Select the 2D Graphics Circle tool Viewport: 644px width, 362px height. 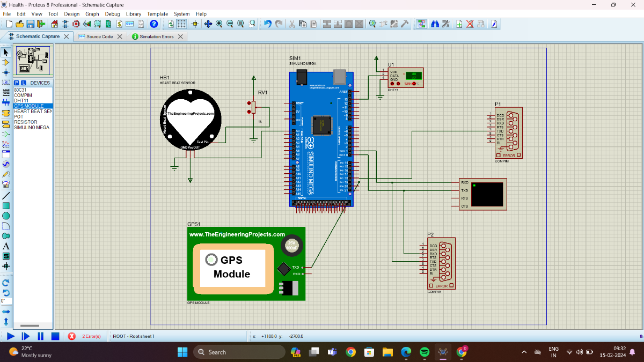click(x=6, y=216)
